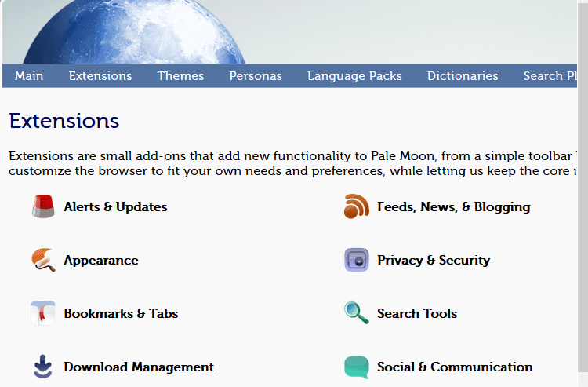The width and height of the screenshot is (588, 387).
Task: Browse Privacy & Security extensions
Action: click(434, 260)
